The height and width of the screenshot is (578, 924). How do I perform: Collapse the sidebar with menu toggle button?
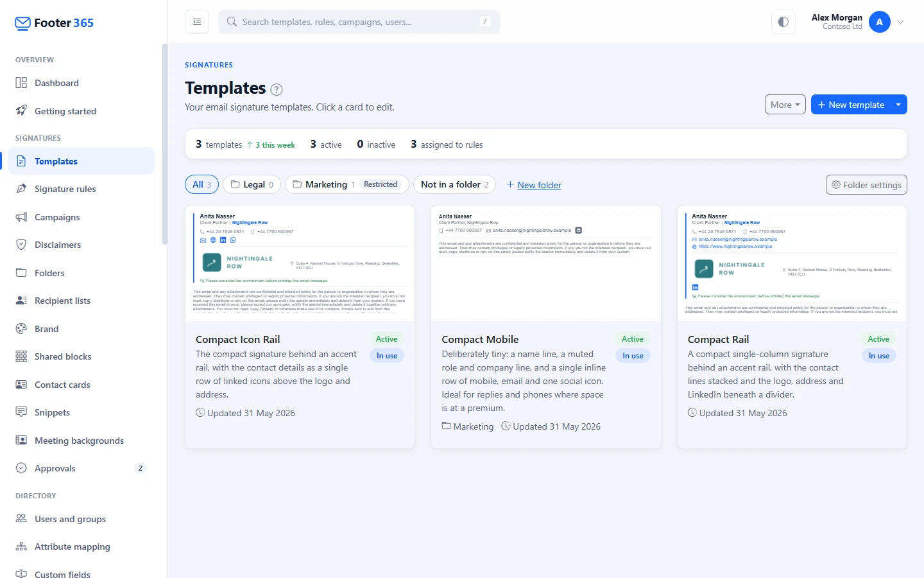click(197, 22)
